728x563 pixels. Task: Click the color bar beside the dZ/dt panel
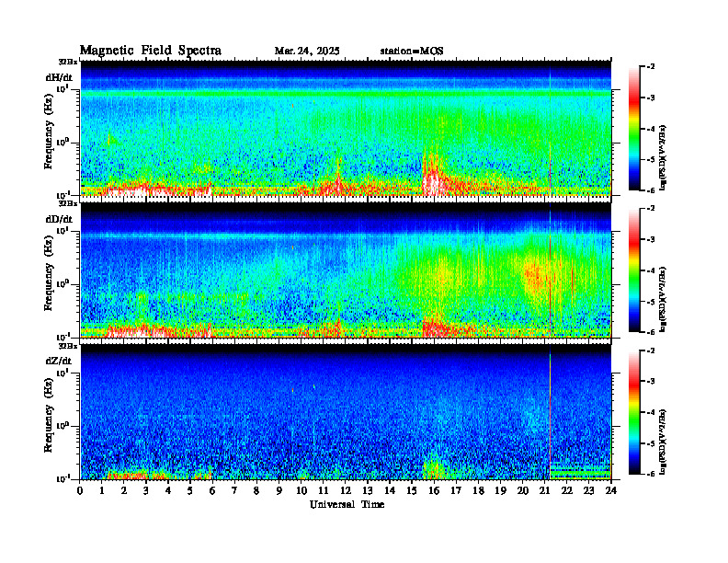click(634, 412)
